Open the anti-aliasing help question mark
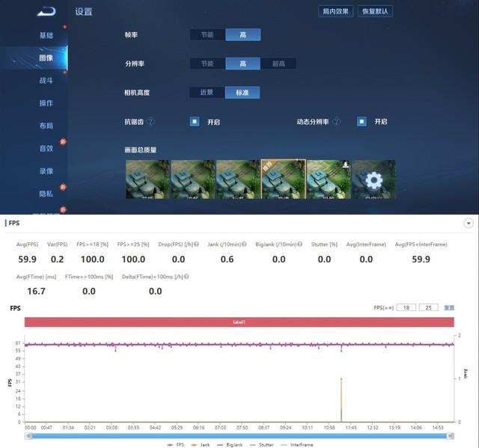Screen dimensions: 479x448 [x=150, y=121]
